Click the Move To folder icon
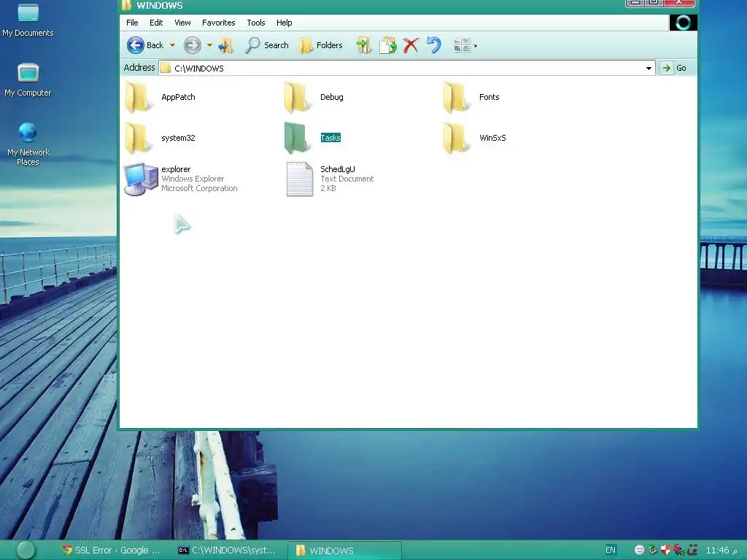 (x=363, y=45)
